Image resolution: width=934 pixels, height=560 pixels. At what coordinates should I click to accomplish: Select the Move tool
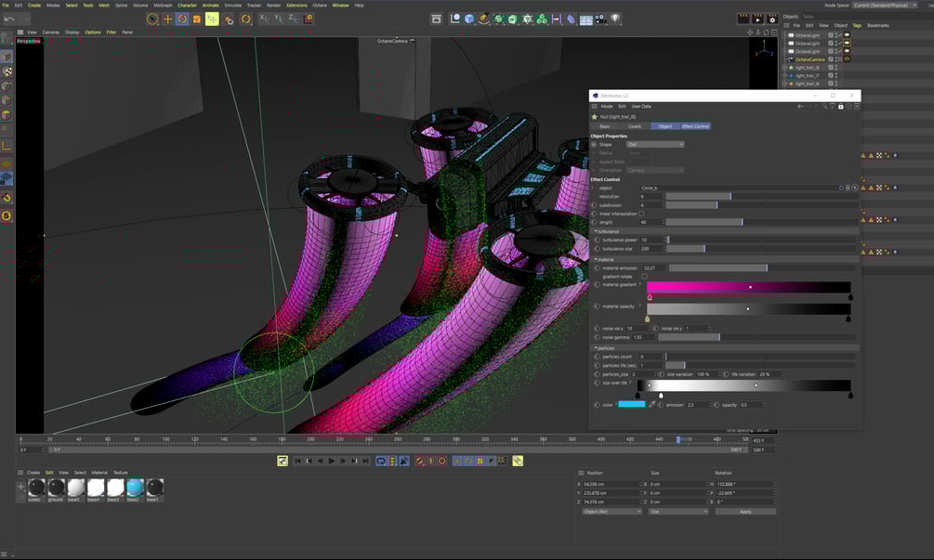[167, 20]
